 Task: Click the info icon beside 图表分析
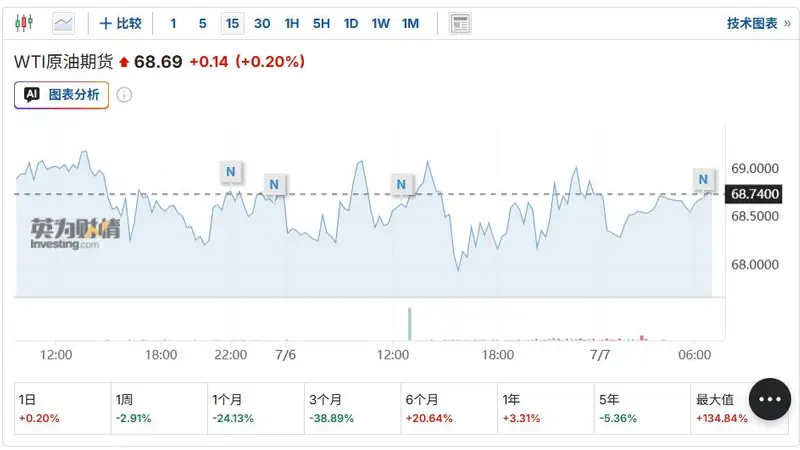(124, 95)
